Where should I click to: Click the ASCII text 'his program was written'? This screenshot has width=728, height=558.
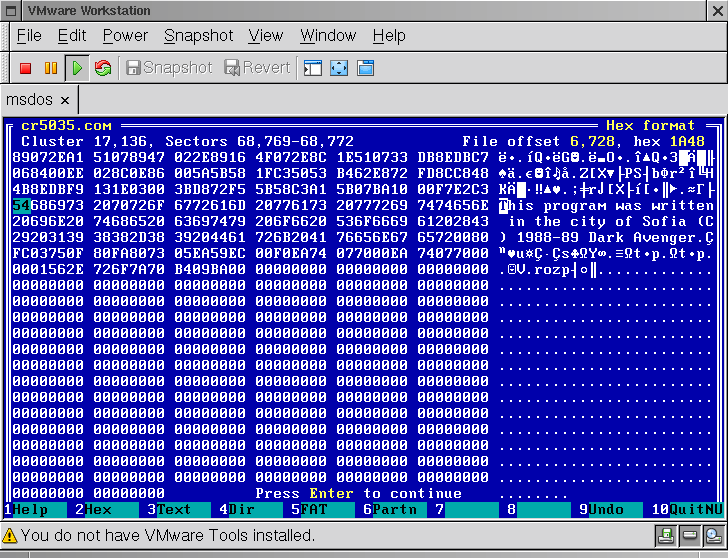[x=611, y=206]
